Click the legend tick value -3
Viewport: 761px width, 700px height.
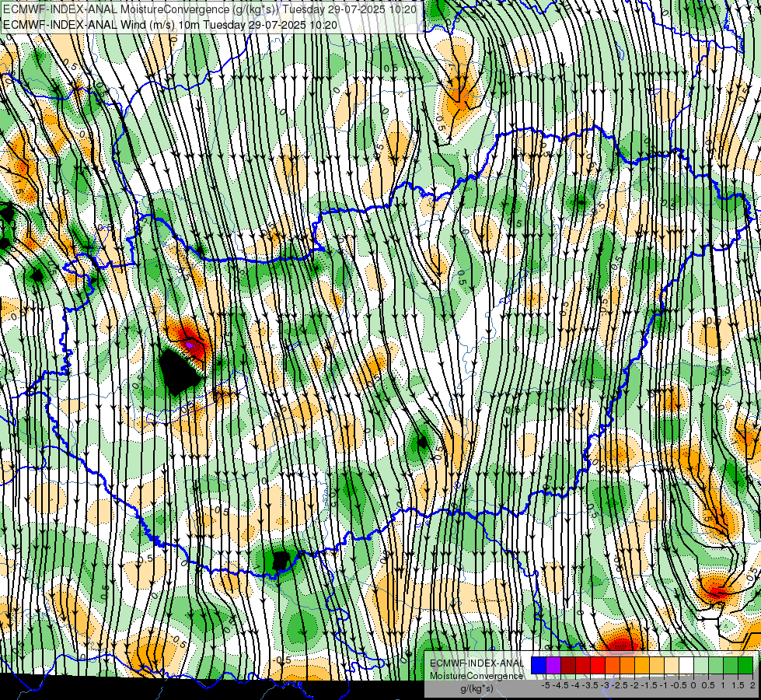click(x=606, y=685)
